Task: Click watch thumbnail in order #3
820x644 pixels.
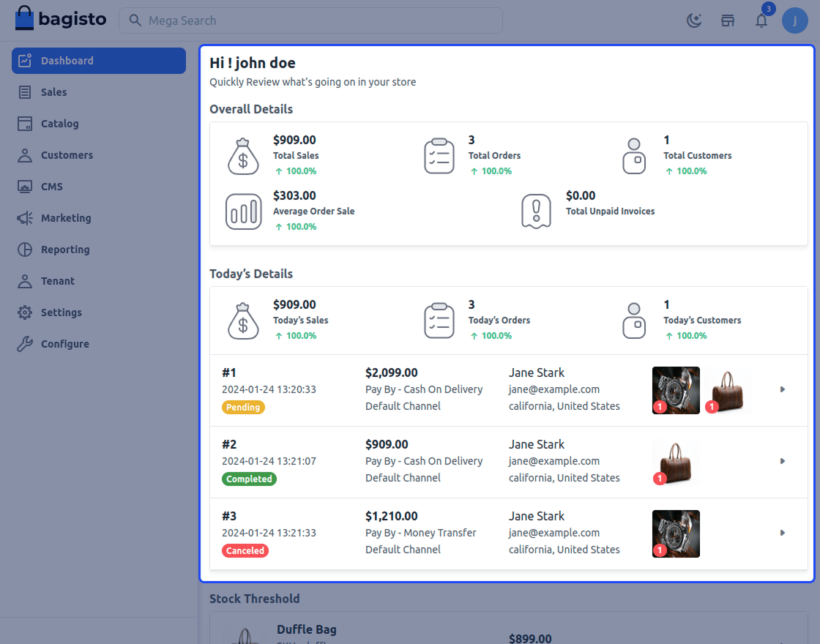Action: 676,533
